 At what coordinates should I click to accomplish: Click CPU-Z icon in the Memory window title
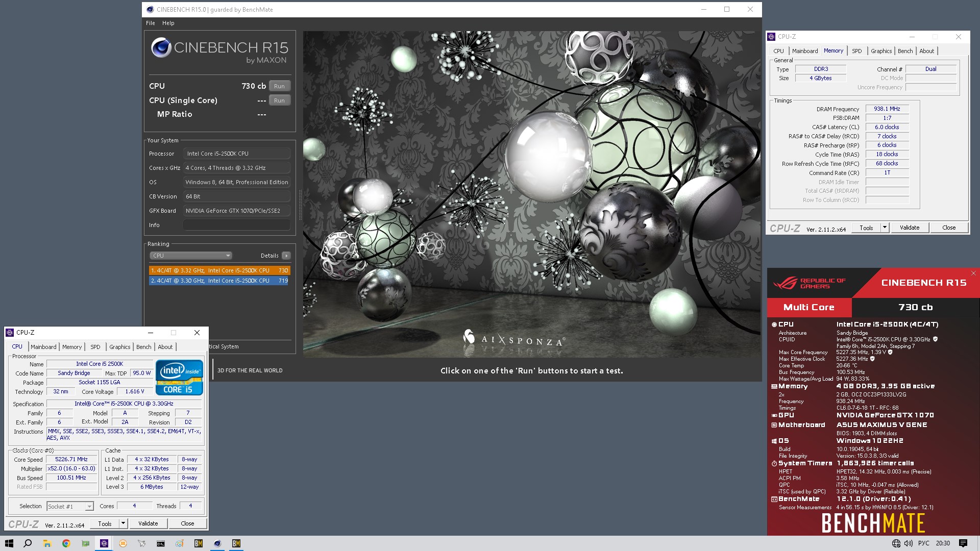click(x=771, y=37)
